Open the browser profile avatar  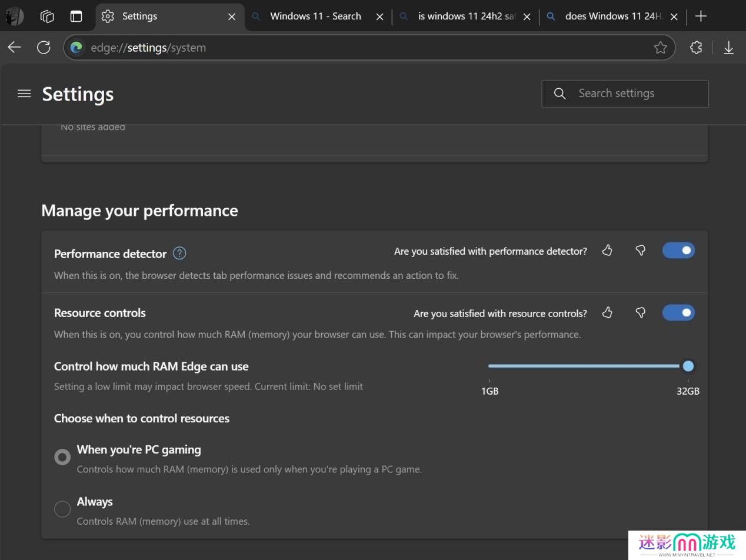click(x=14, y=16)
